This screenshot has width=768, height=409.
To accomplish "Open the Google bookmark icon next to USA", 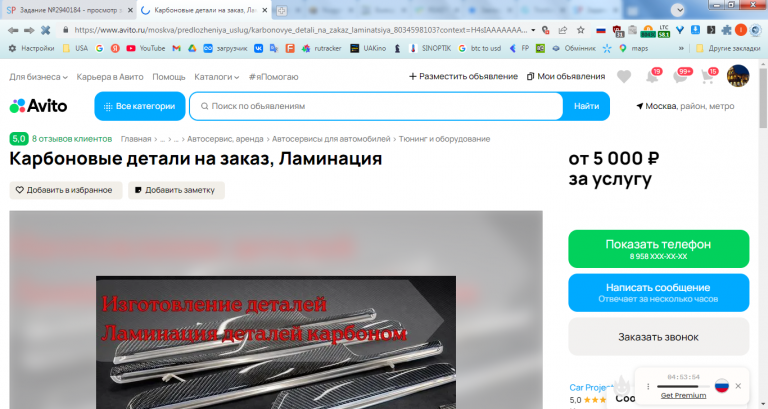I will tap(99, 48).
